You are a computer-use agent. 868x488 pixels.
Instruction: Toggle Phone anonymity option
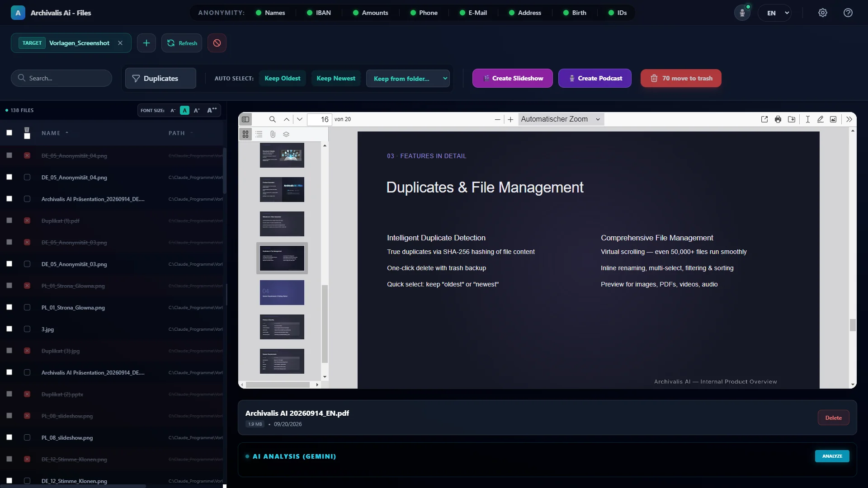coord(424,13)
